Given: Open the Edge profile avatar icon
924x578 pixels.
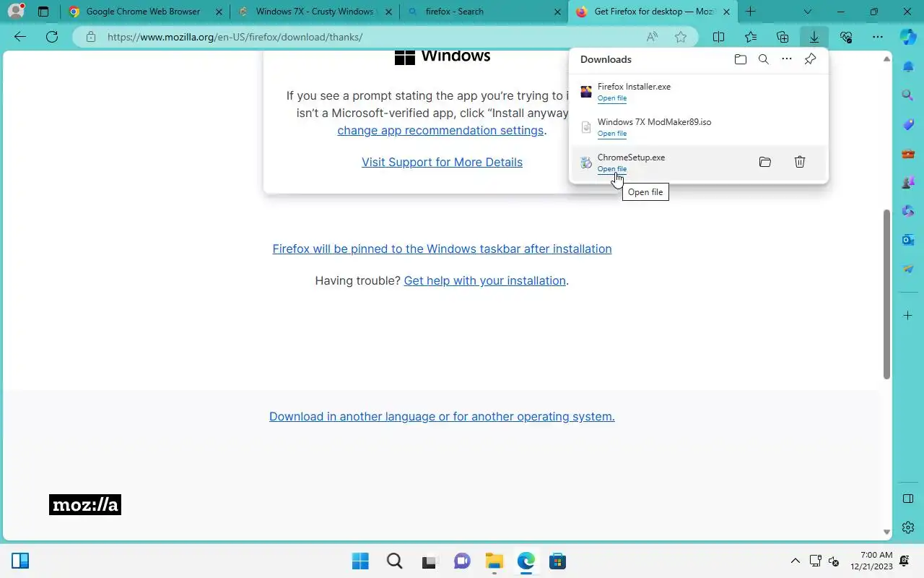Looking at the screenshot, I should click(16, 11).
